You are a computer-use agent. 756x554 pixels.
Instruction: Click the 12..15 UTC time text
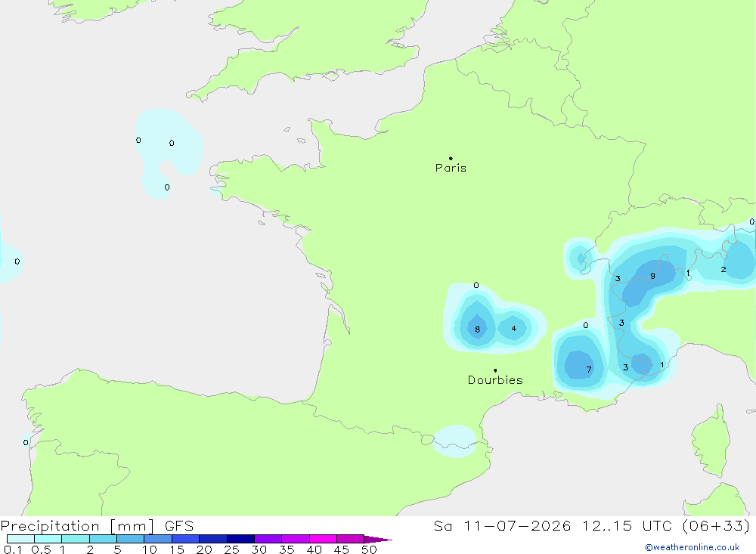627,525
